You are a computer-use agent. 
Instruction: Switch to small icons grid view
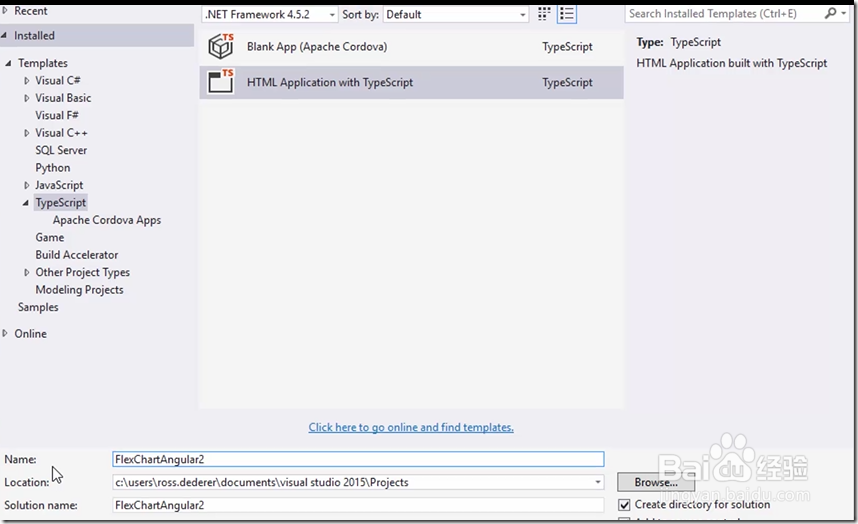[x=543, y=14]
